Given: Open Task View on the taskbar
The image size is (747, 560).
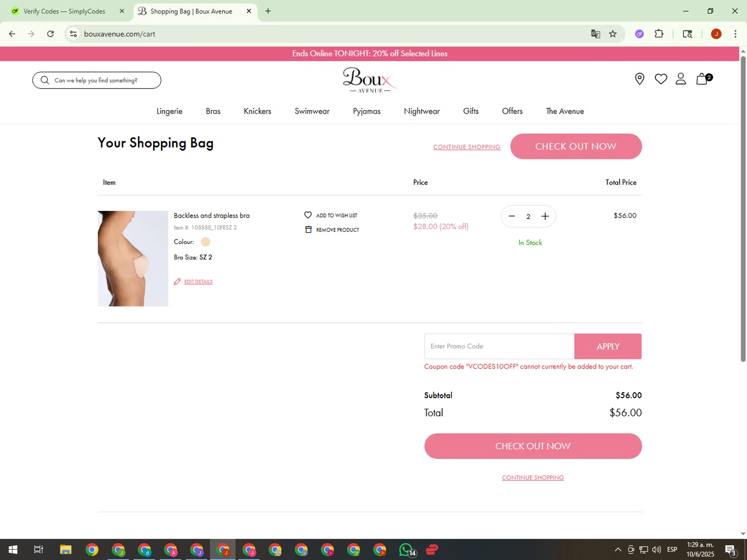Looking at the screenshot, I should coord(38,550).
